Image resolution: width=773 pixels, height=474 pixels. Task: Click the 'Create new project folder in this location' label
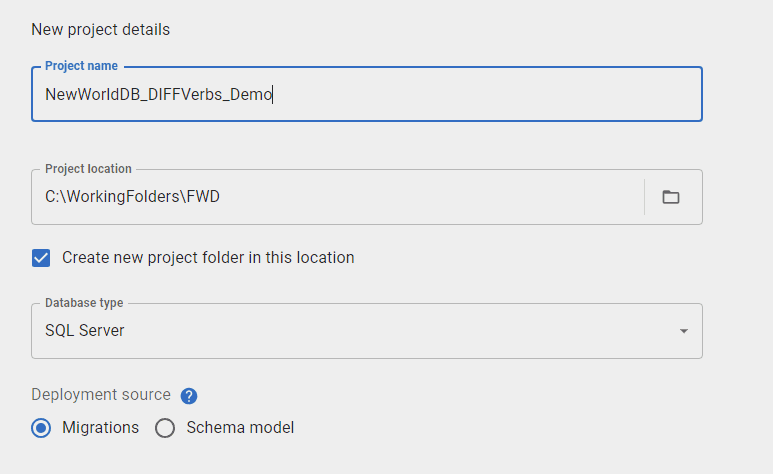coord(208,258)
